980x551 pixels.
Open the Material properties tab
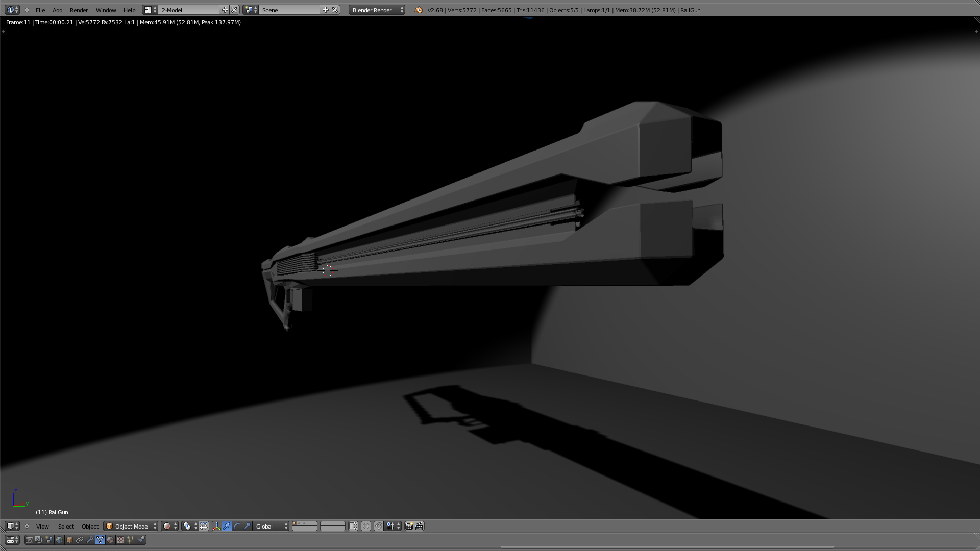pos(110,539)
